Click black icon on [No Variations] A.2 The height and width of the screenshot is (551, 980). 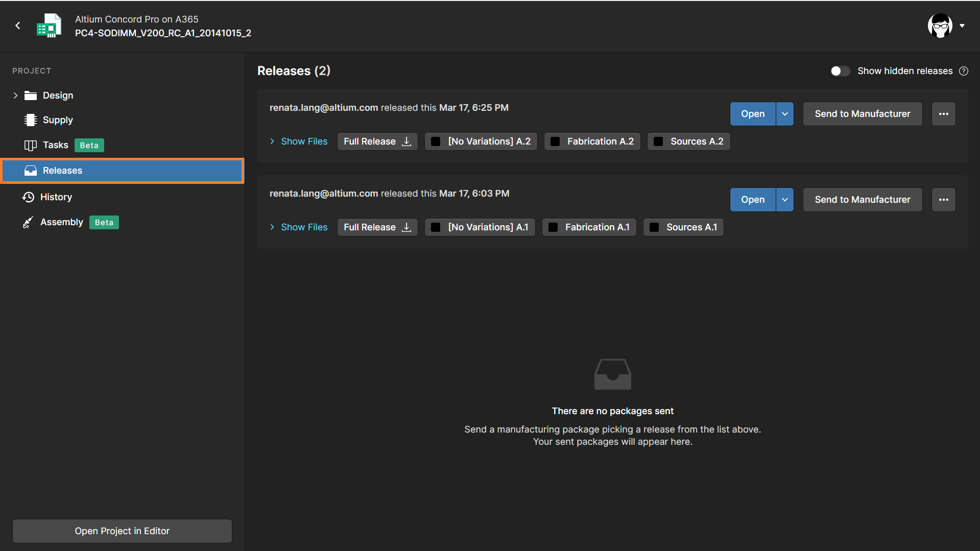pos(436,141)
